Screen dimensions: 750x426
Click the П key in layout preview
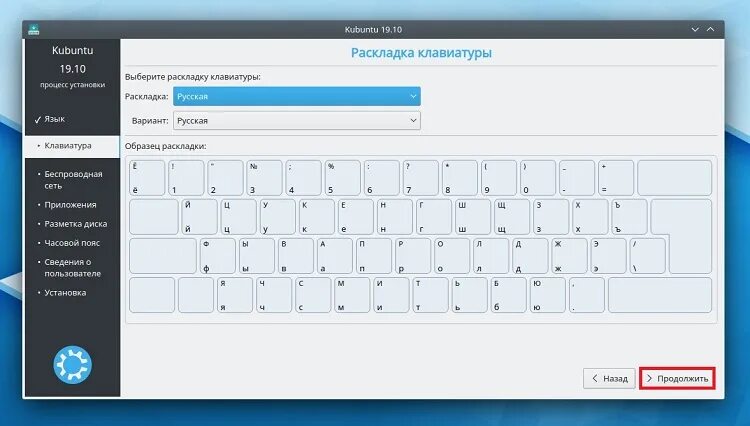[x=374, y=256]
